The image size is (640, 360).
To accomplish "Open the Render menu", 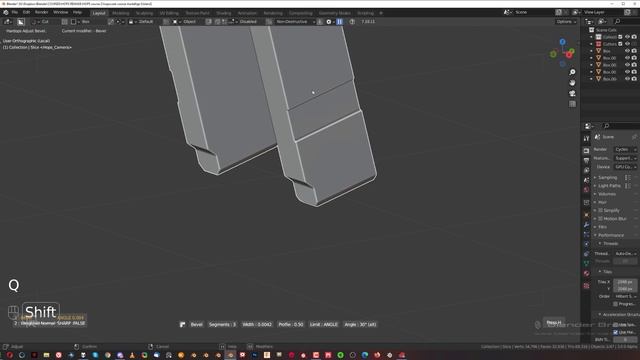I will tap(41, 13).
